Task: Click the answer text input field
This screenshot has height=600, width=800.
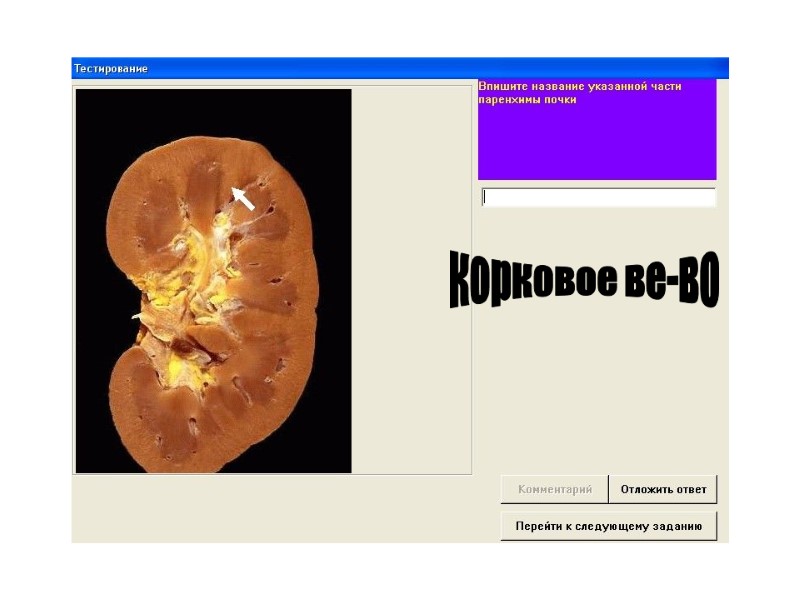Action: (x=598, y=197)
